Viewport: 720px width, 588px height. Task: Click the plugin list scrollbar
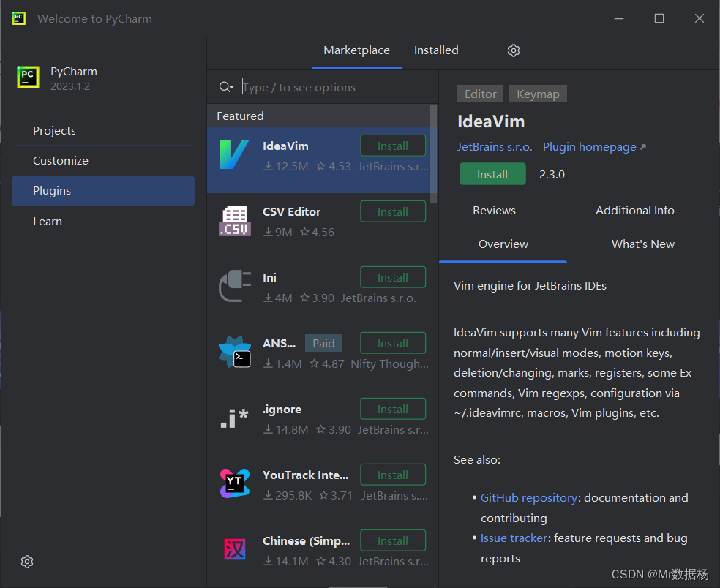pyautogui.click(x=433, y=154)
